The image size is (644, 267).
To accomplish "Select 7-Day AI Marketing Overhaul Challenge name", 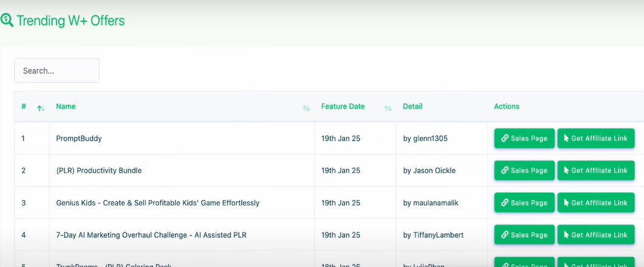I will click(x=151, y=235).
